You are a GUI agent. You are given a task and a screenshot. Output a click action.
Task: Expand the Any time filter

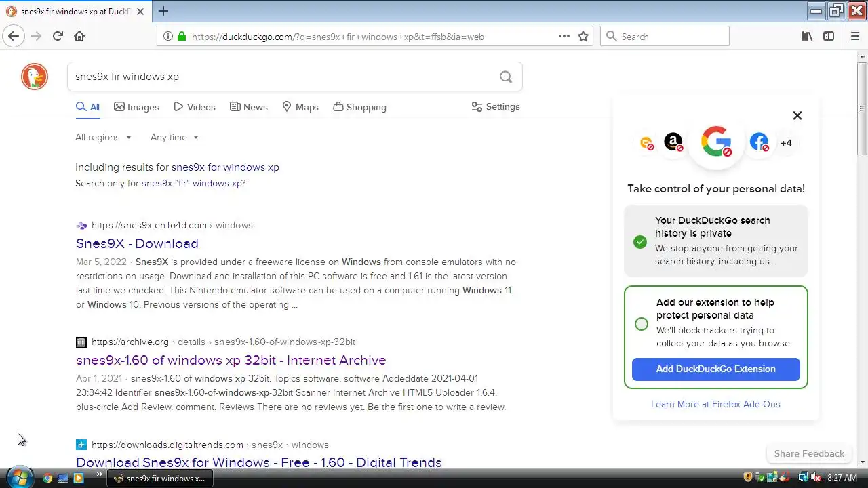tap(175, 137)
